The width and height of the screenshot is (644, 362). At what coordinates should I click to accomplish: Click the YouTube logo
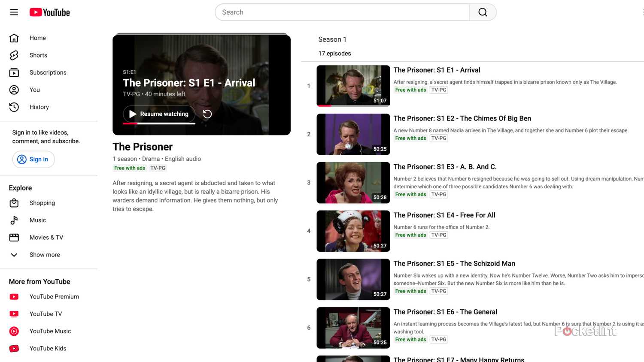point(49,12)
